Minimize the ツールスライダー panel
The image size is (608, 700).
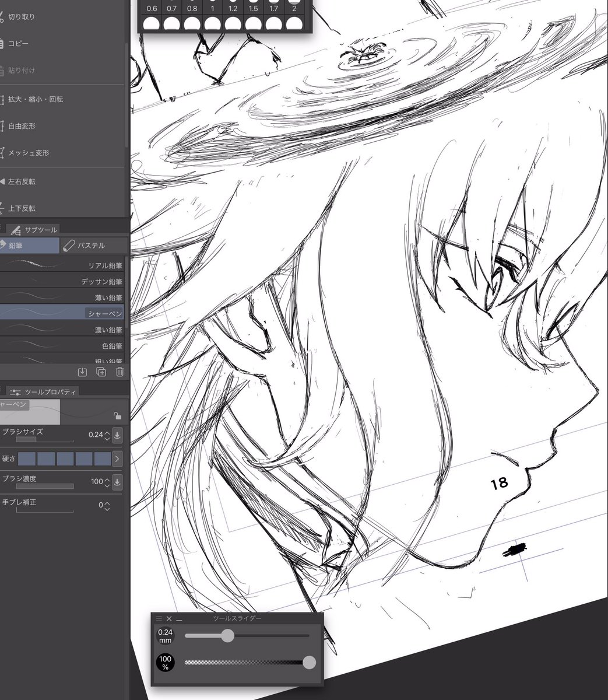[179, 619]
